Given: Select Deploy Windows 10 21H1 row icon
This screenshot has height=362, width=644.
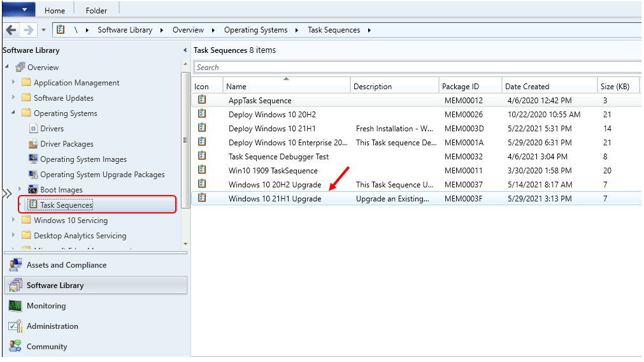Looking at the screenshot, I should tap(202, 128).
